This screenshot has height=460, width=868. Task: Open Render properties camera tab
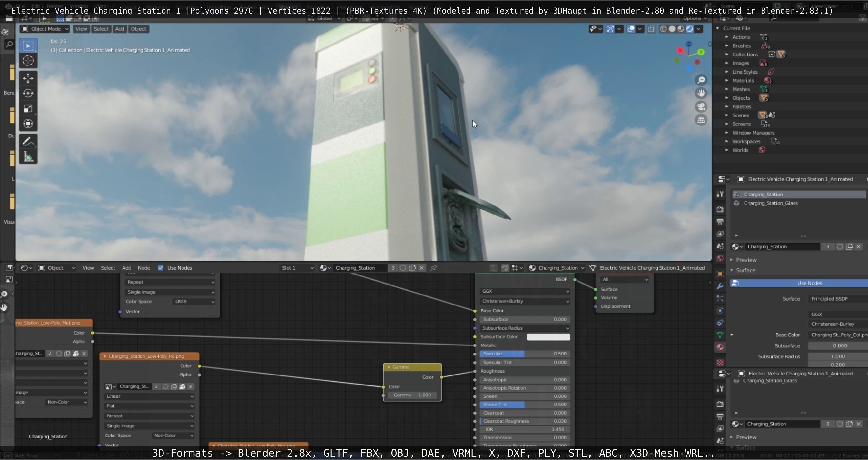click(720, 210)
